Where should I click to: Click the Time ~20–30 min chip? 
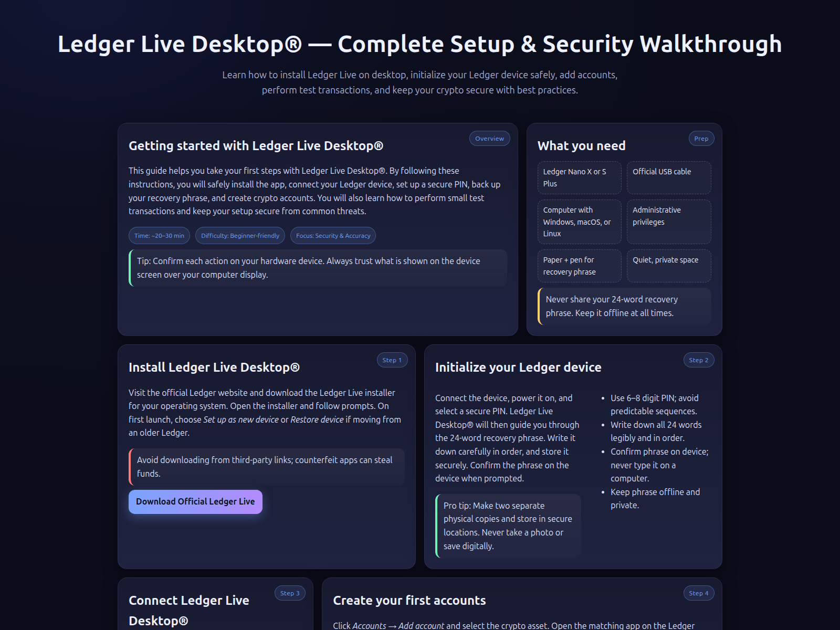[x=159, y=236]
